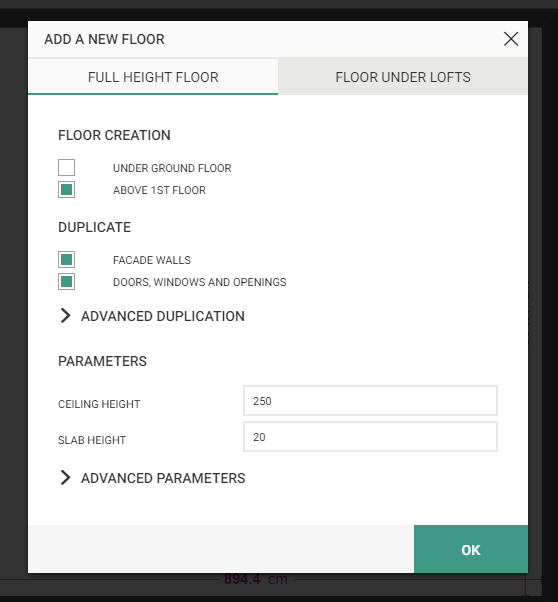
Task: Focus the Slab Height input field
Action: click(370, 437)
